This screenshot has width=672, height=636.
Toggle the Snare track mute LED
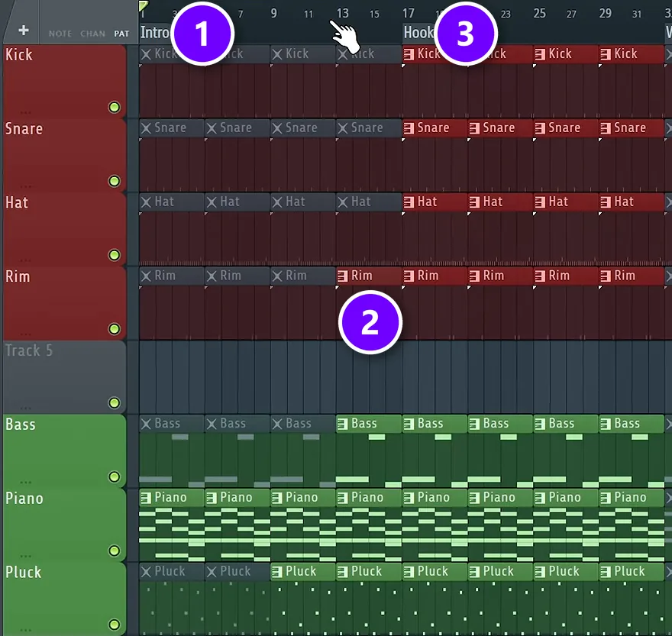click(x=114, y=181)
